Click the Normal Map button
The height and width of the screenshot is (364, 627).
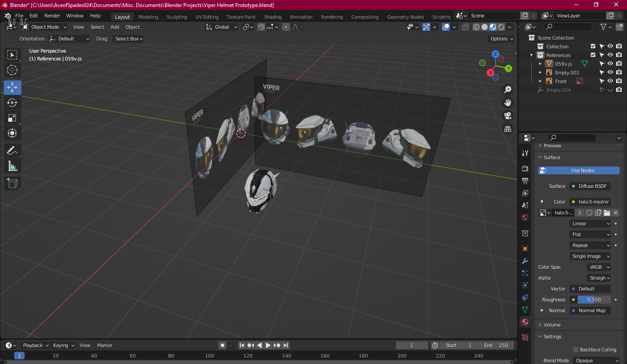tap(590, 311)
